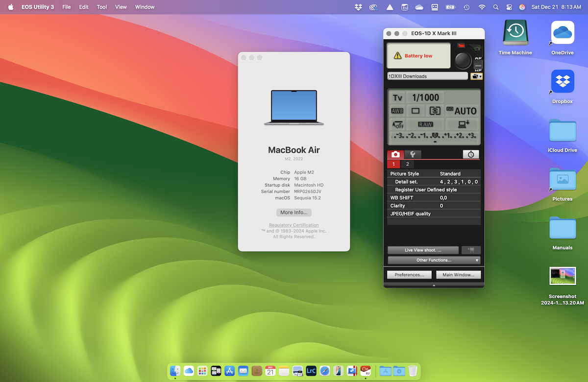Switch to the wrench setup menu tab

412,154
